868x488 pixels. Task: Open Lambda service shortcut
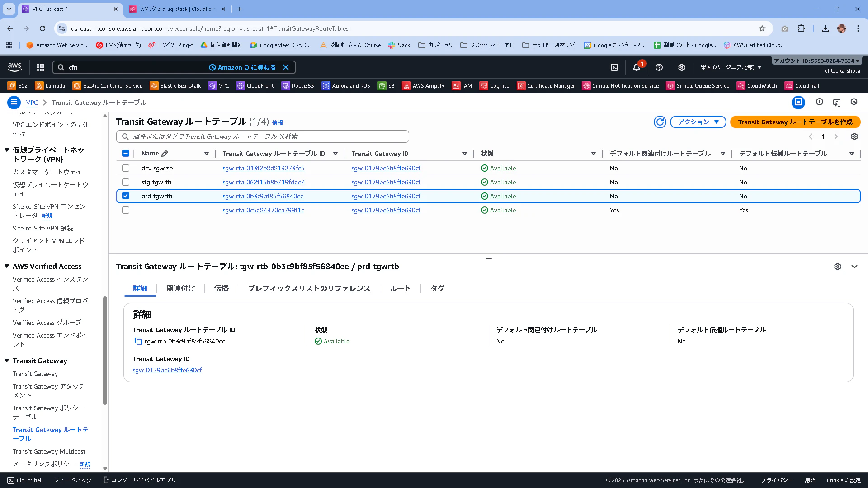50,86
